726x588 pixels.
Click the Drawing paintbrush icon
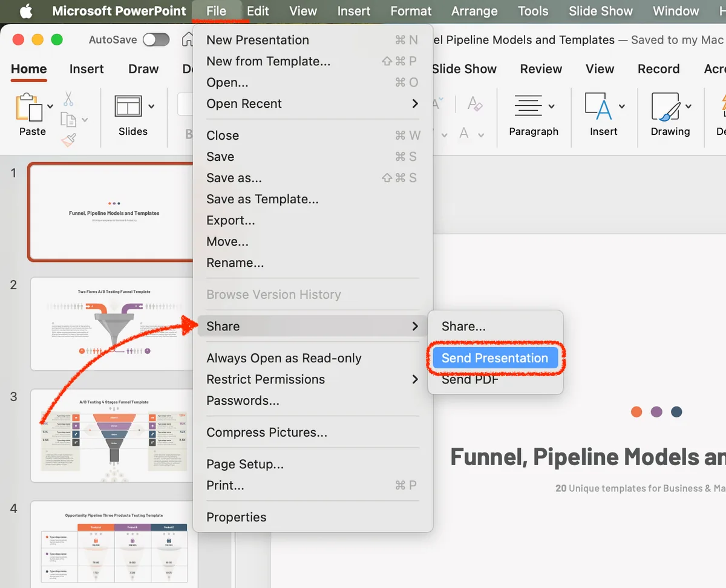click(665, 106)
